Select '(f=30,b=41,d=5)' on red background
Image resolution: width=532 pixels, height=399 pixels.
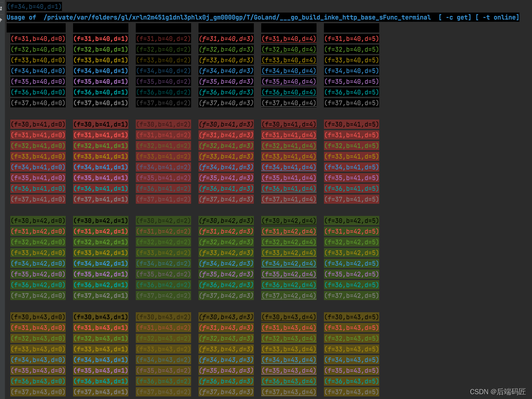pyautogui.click(x=352, y=124)
